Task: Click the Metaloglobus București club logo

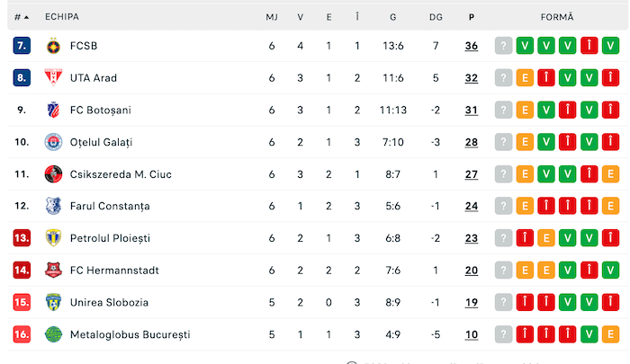Action: pyautogui.click(x=52, y=334)
